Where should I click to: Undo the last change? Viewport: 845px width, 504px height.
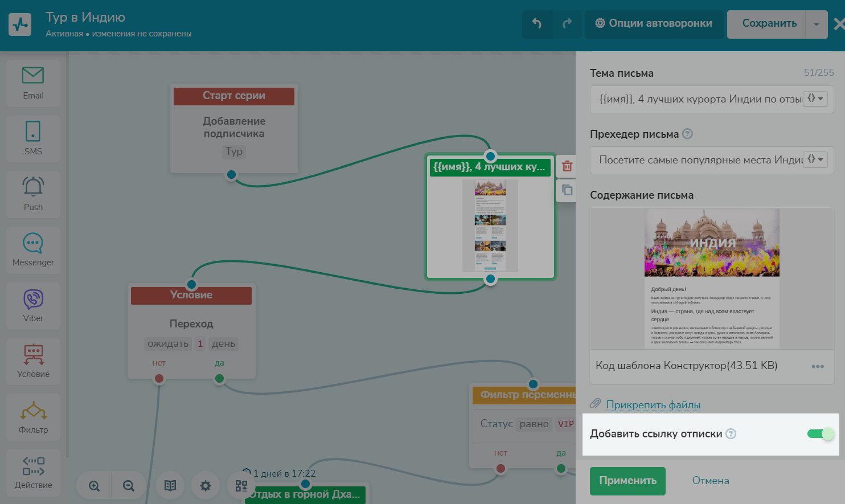pyautogui.click(x=537, y=23)
